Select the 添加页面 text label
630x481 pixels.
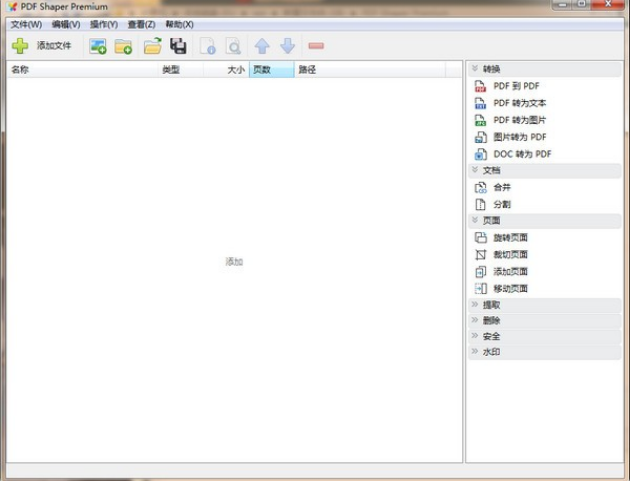(510, 272)
